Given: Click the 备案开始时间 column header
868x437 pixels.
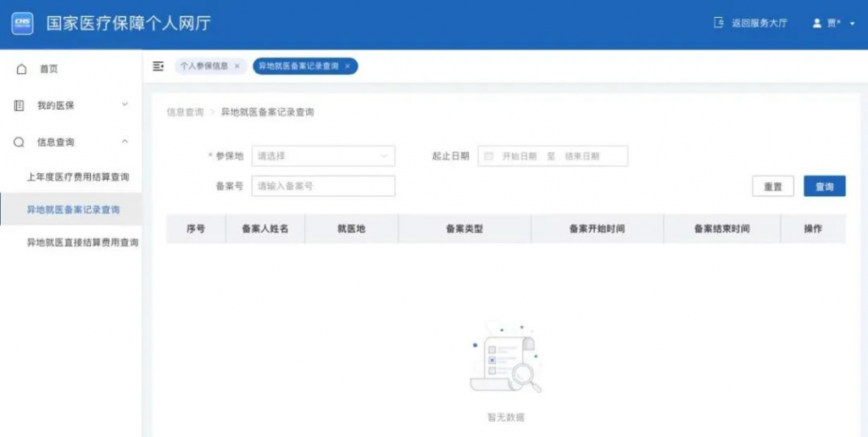Looking at the screenshot, I should (x=598, y=228).
